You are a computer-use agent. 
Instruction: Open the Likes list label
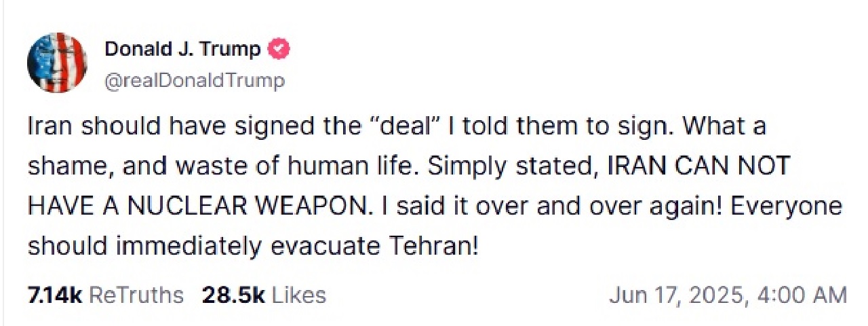tap(299, 295)
